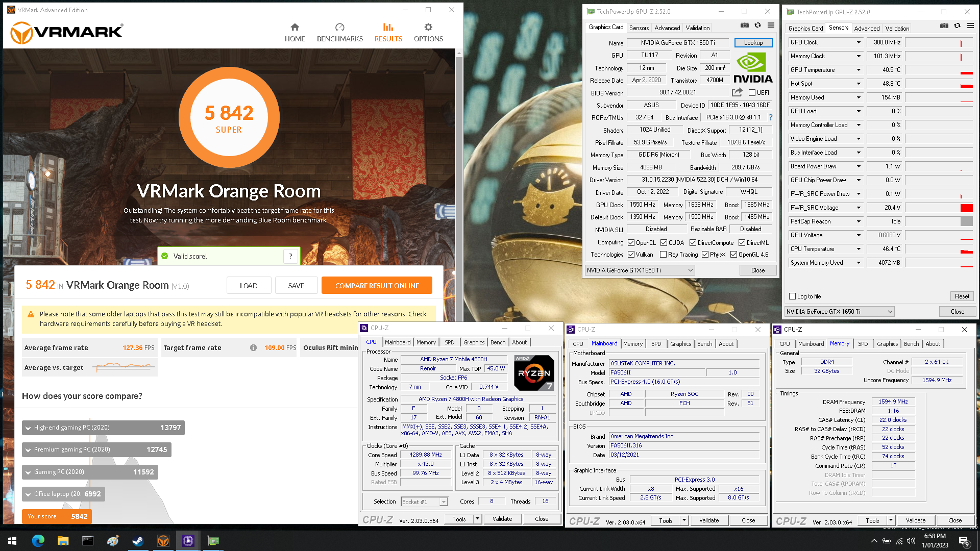Toggle the DirectCompute checkbox

click(693, 243)
